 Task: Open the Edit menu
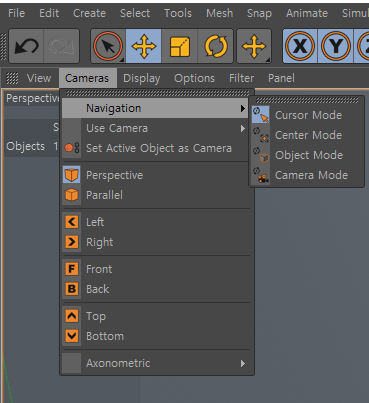[49, 13]
